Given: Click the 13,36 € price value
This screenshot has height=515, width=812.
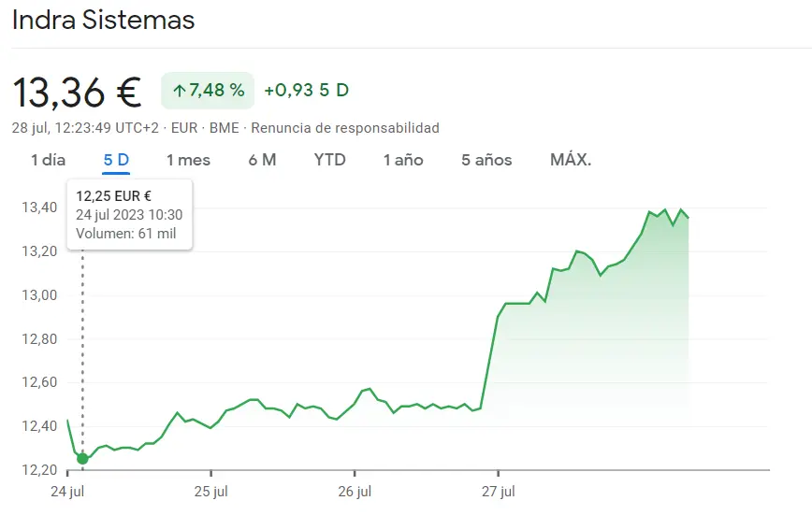Looking at the screenshot, I should [x=77, y=93].
